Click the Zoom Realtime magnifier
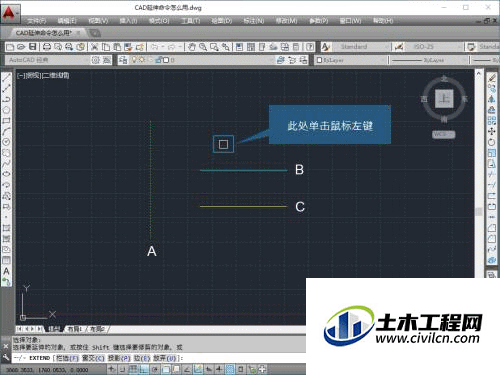This screenshot has height=375, width=500. [x=203, y=47]
